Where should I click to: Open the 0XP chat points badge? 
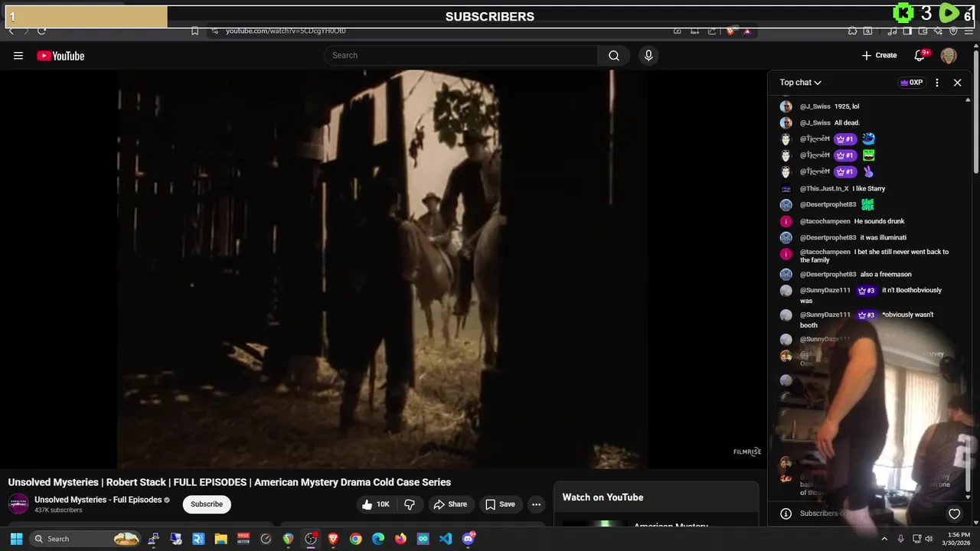(x=911, y=82)
